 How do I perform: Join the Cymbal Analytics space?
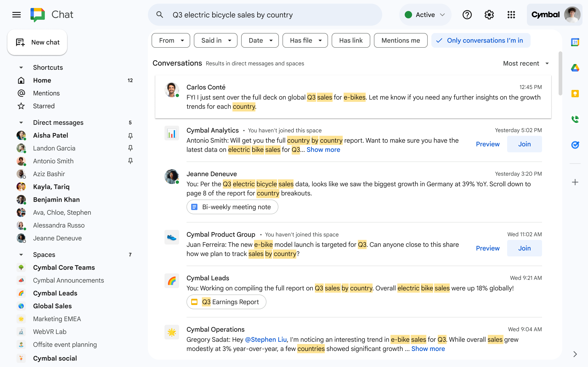(x=524, y=144)
